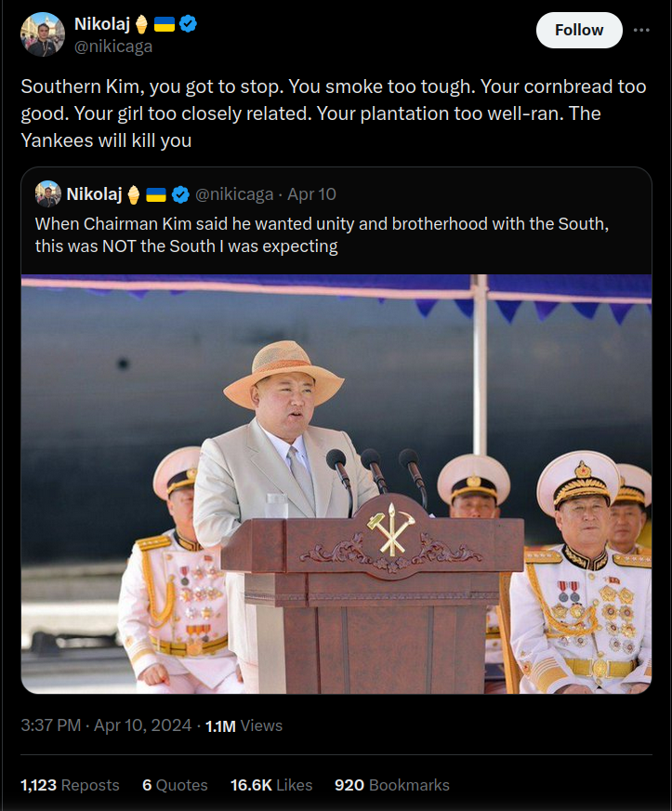Screen dimensions: 672x811
Task: Open the @nikicaga handle link
Action: tap(113, 46)
